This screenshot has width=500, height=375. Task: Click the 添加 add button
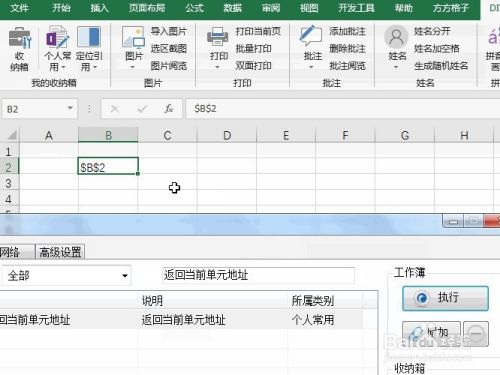431,333
